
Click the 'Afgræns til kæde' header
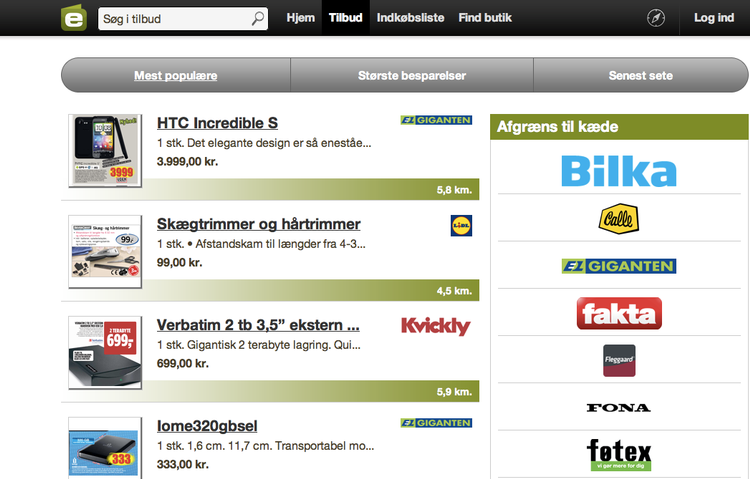pos(619,127)
